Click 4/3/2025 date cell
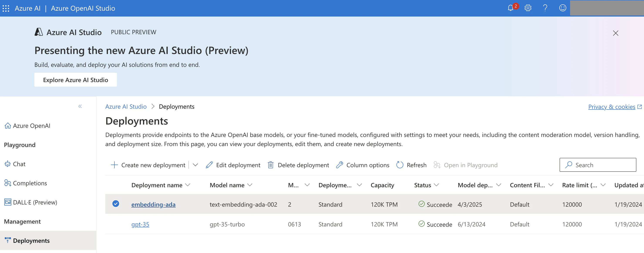 pos(470,204)
